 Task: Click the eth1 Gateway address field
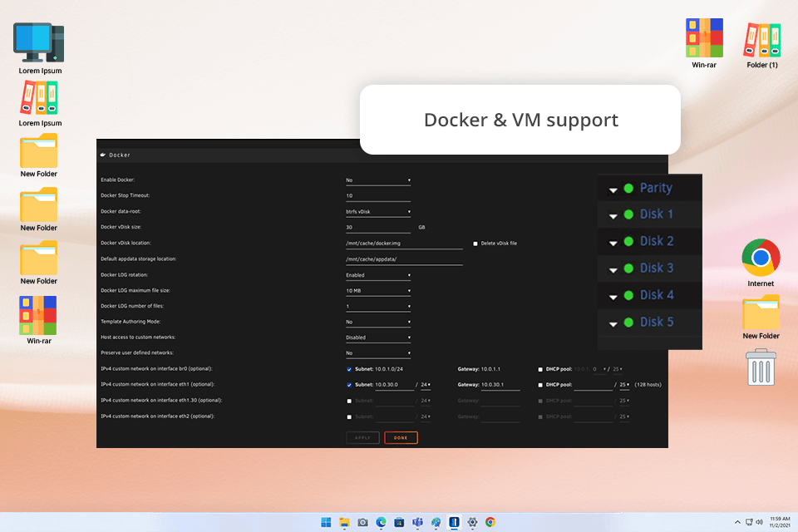500,385
